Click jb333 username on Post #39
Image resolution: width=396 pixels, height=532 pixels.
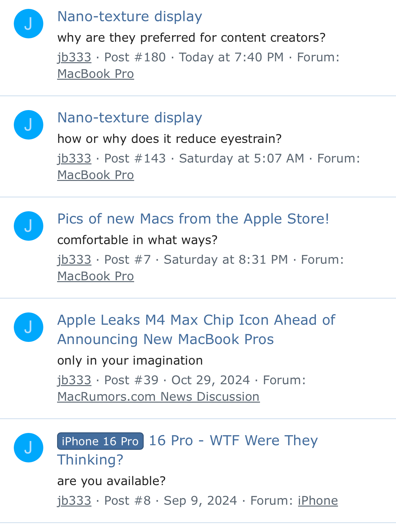pos(74,380)
